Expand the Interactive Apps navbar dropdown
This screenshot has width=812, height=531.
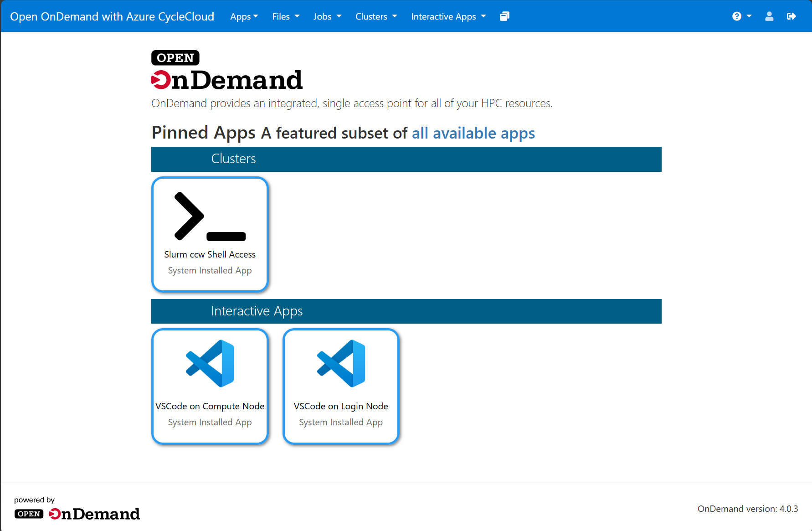pyautogui.click(x=448, y=16)
